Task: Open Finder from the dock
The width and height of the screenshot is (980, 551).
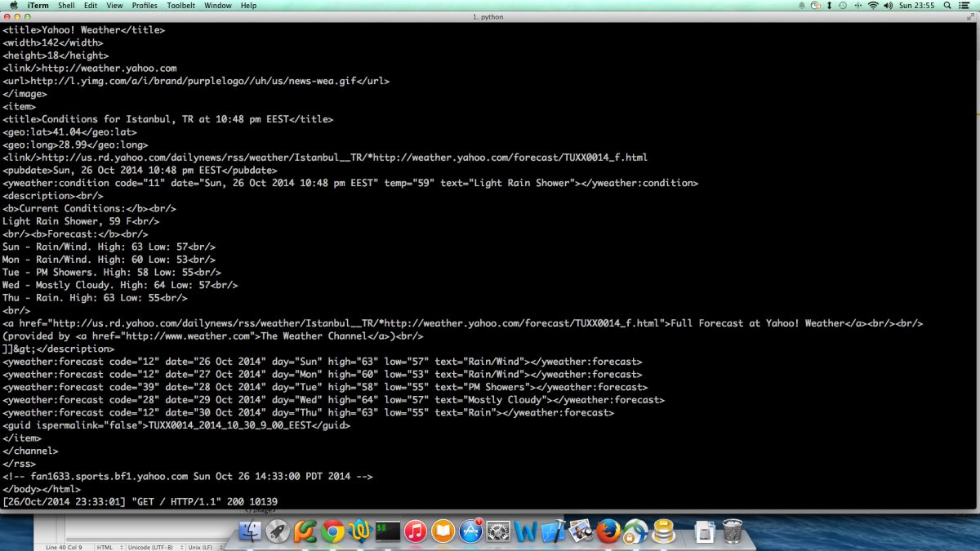Action: [249, 531]
